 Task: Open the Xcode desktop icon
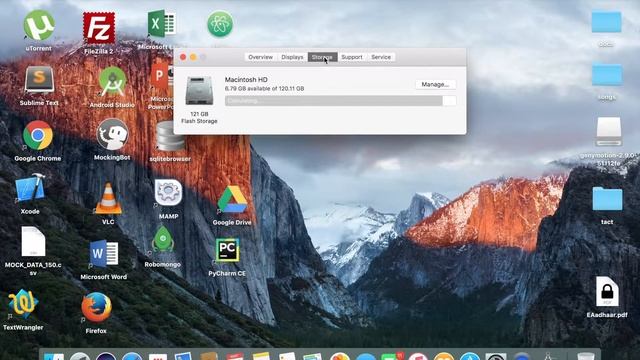(30, 189)
